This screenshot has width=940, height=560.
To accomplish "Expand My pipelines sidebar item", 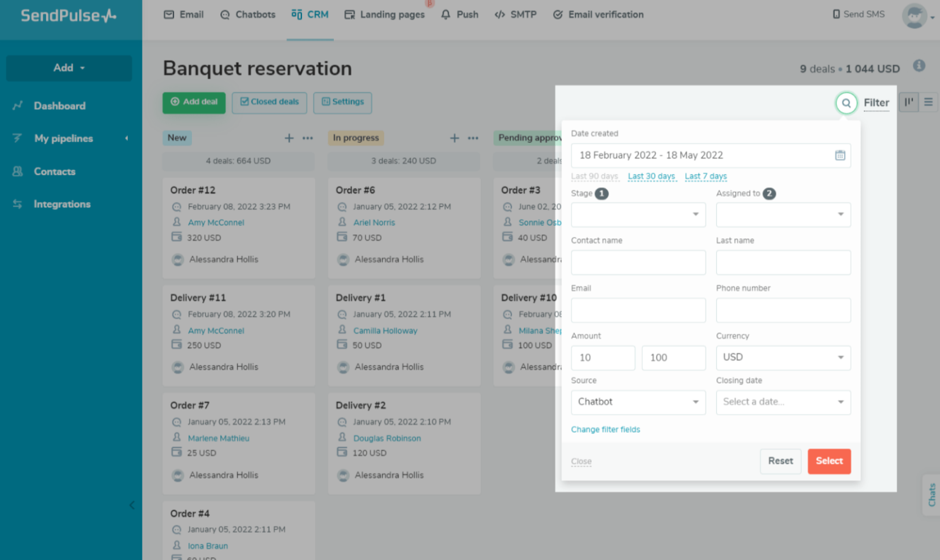I will point(64,138).
